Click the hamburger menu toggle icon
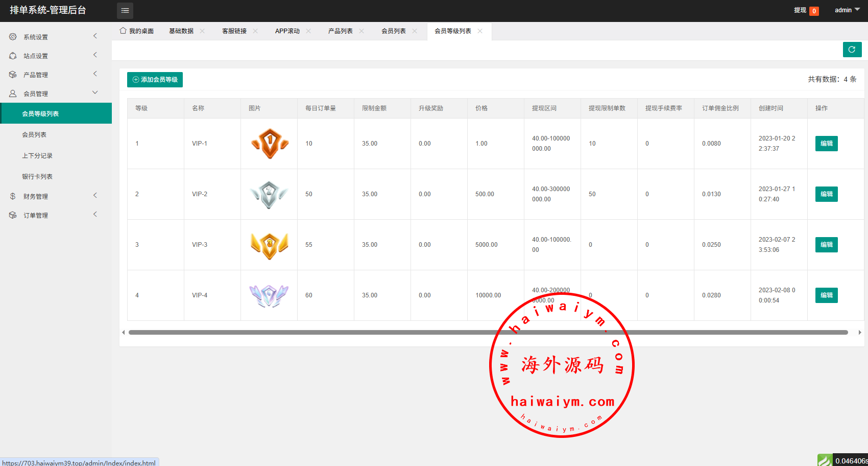868x466 pixels. 125,11
